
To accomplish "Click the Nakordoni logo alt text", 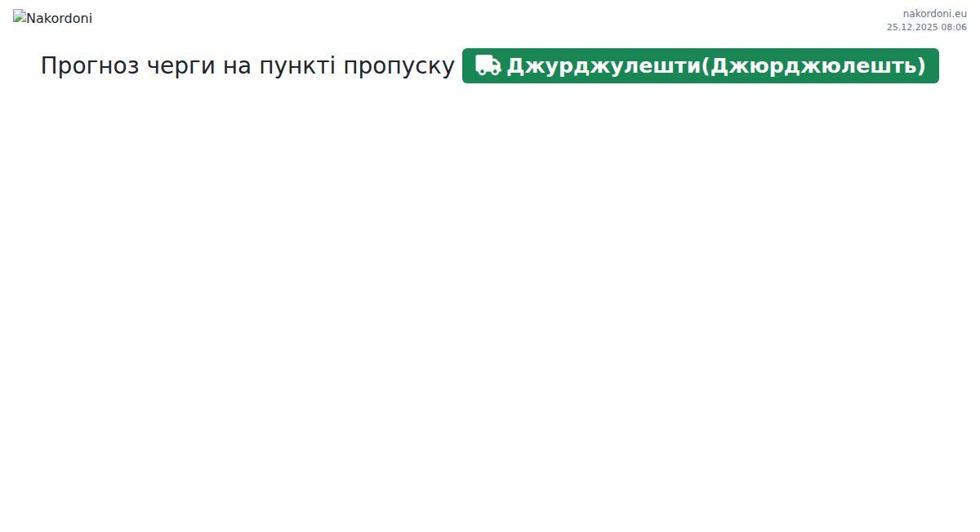I will pos(60,18).
